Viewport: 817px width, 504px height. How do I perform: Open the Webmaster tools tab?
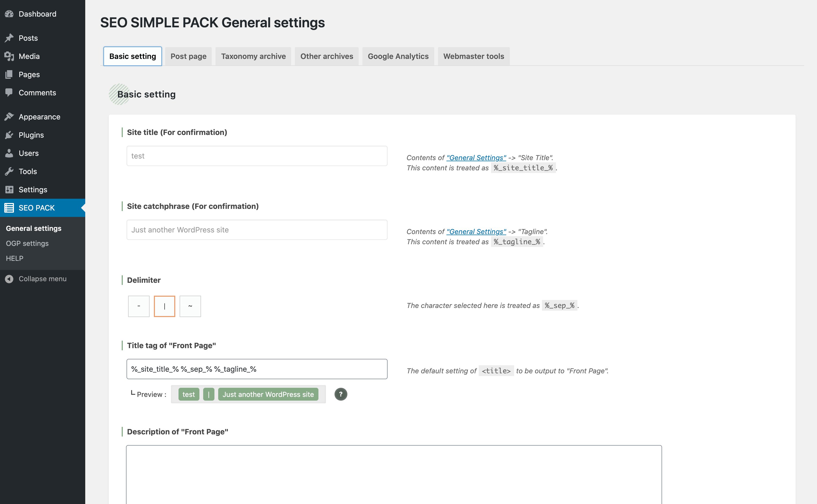coord(473,56)
